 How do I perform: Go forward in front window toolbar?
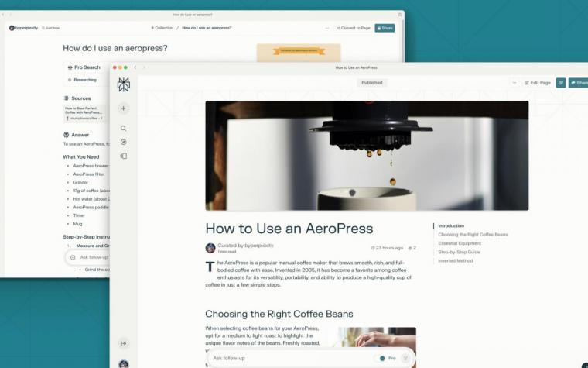coord(144,67)
